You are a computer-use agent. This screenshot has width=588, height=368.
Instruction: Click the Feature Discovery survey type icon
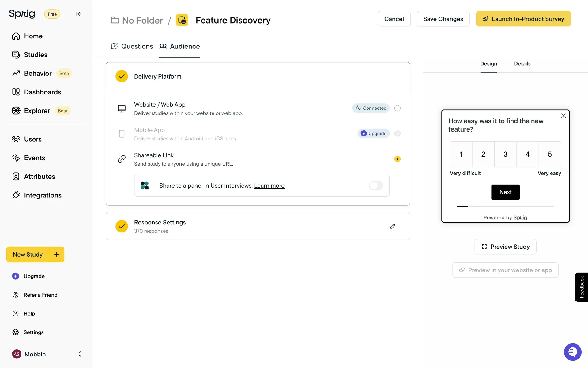(x=182, y=20)
